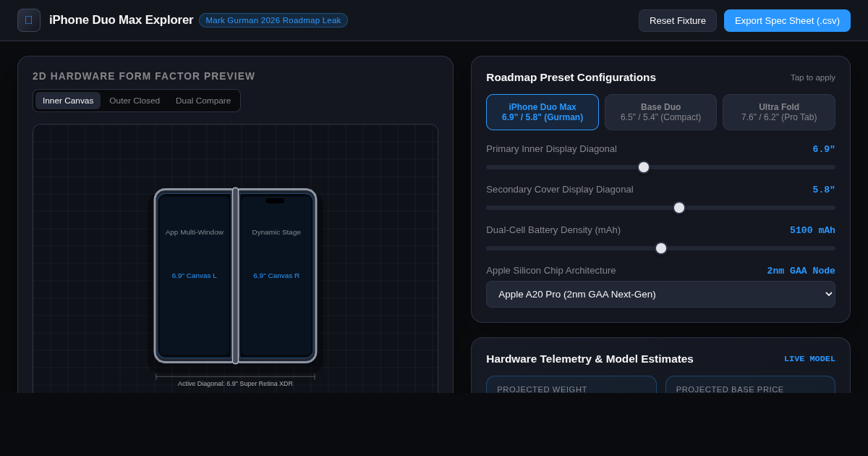
Task: Click the Active Diagonal Super Retina XDR caption
Action: [235, 384]
